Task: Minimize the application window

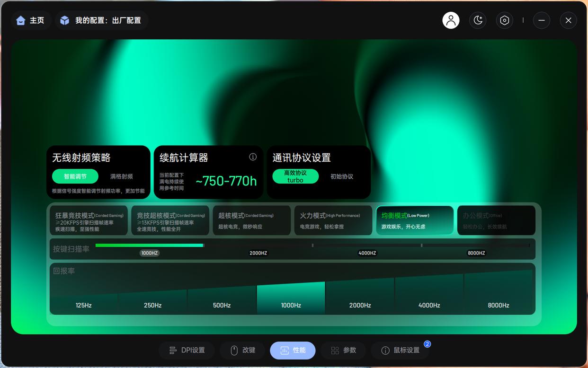Action: coord(542,20)
